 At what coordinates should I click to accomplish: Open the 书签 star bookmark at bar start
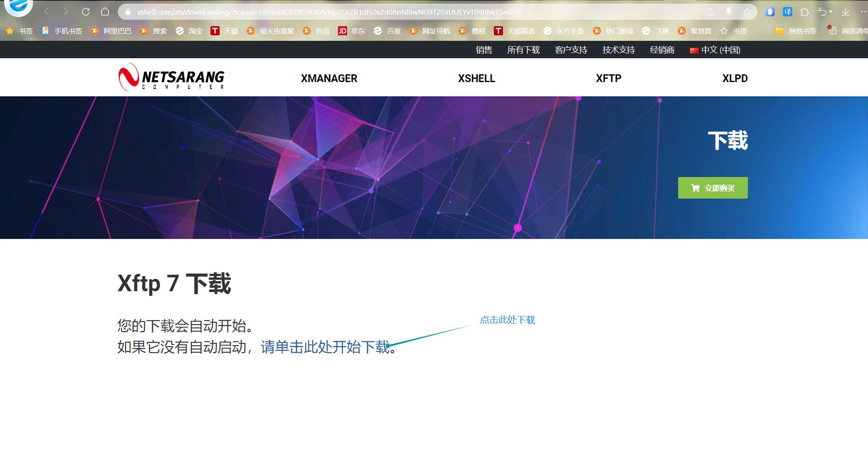[x=19, y=31]
